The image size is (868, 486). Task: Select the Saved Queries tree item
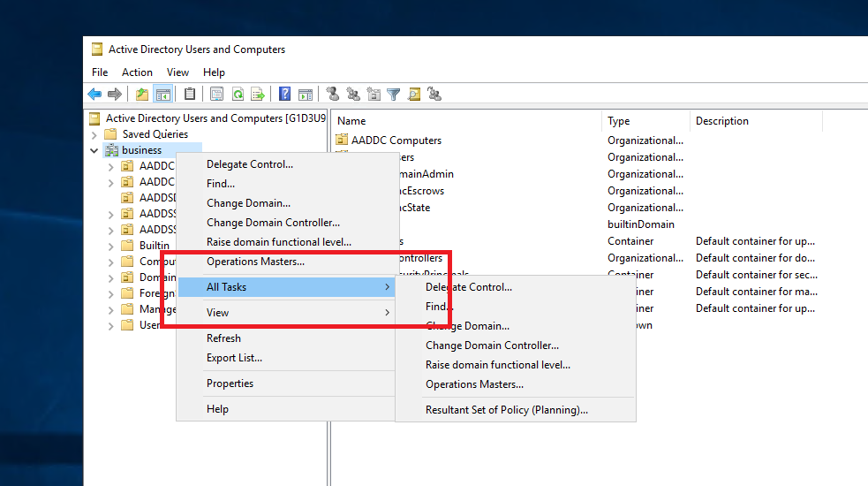(155, 134)
